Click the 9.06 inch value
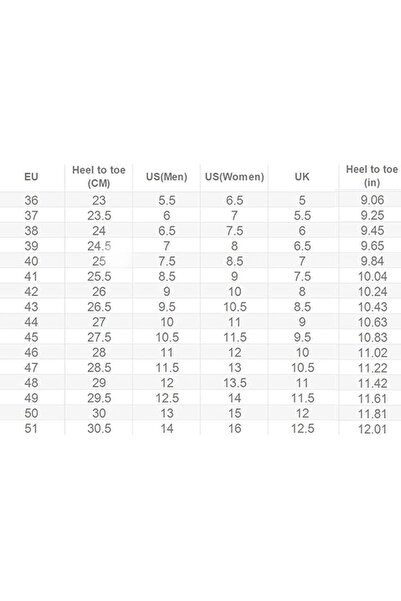The height and width of the screenshot is (601, 401). 372,200
